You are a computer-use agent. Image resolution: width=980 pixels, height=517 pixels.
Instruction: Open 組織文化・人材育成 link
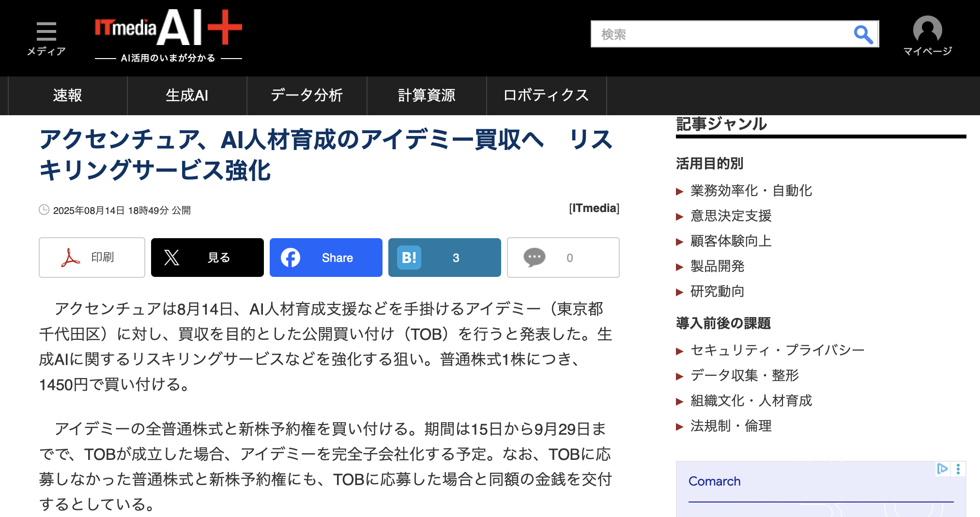click(x=751, y=400)
